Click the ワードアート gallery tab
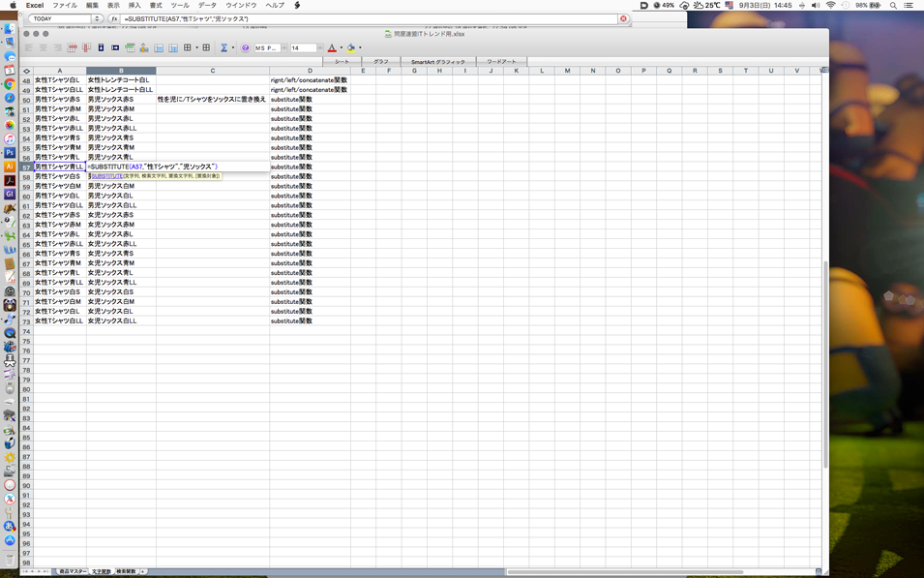Screen dimensions: 924x578 click(x=501, y=61)
